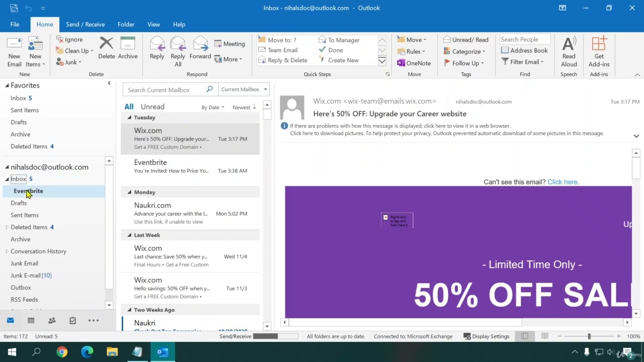Switch to the Send / Receive tab
Viewport: 644px width, 362px height.
(x=85, y=24)
